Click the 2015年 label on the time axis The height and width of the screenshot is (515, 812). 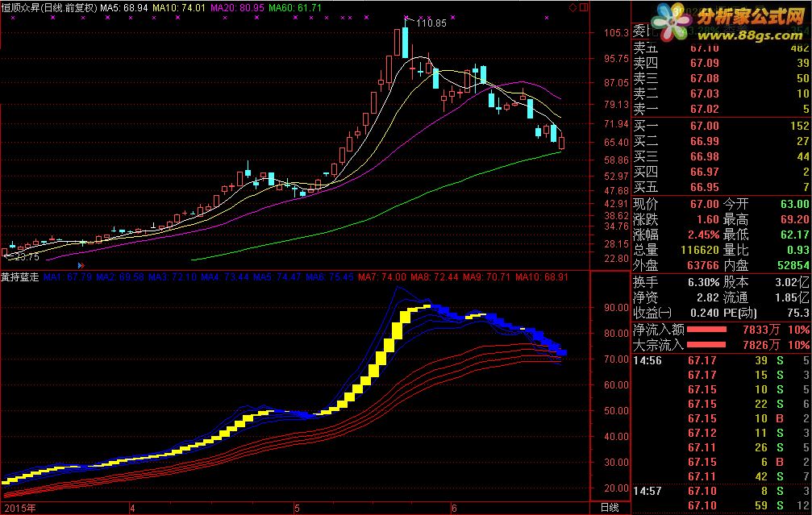(x=20, y=508)
